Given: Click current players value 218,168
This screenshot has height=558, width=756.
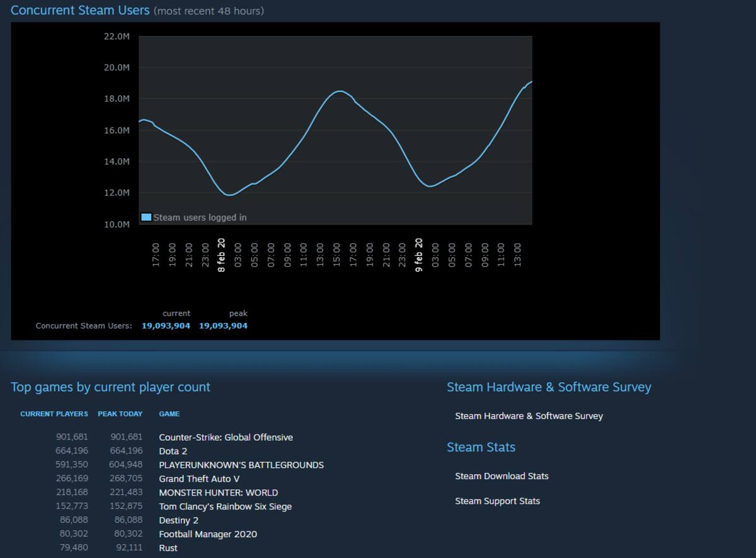Looking at the screenshot, I should pyautogui.click(x=72, y=492).
